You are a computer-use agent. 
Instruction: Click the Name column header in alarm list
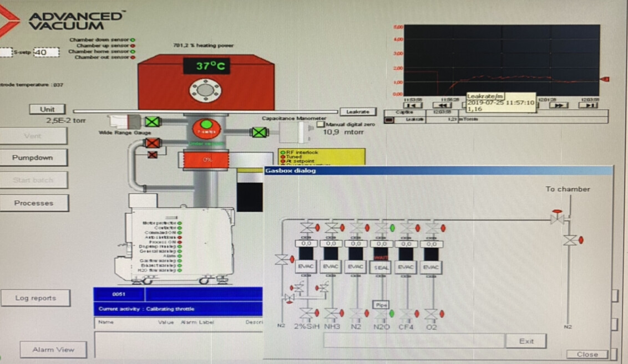106,322
